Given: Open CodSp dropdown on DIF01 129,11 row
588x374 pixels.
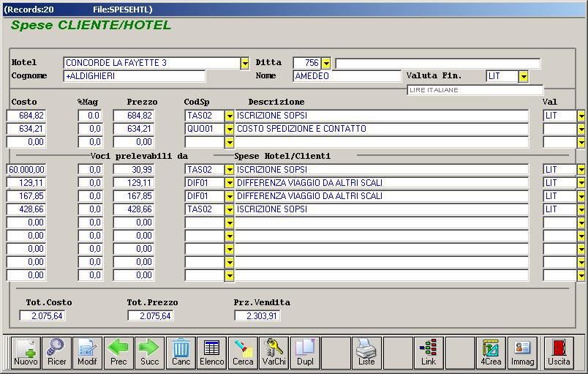Looking at the screenshot, I should click(x=229, y=183).
